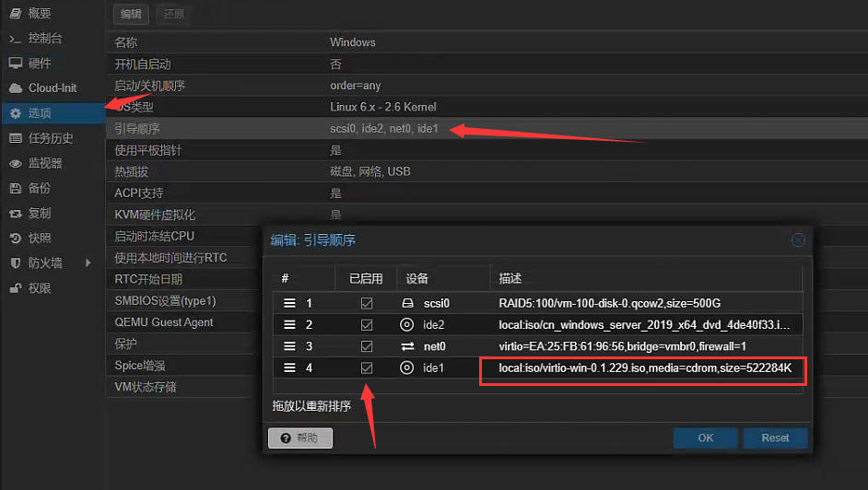Open the 控制台 console sidebar item
868x490 pixels.
(x=44, y=39)
